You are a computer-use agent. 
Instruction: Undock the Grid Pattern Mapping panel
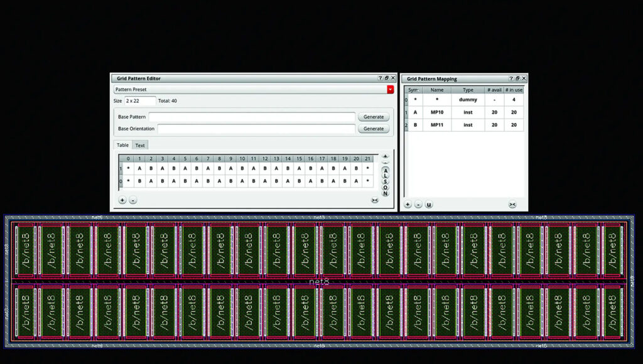coord(518,78)
